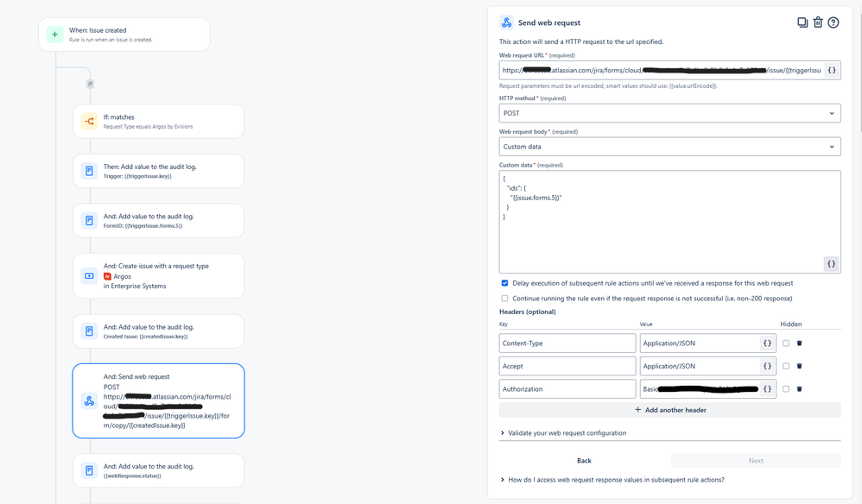Delete this action using the trash icon
Viewport: 862px width, 504px height.
(818, 22)
